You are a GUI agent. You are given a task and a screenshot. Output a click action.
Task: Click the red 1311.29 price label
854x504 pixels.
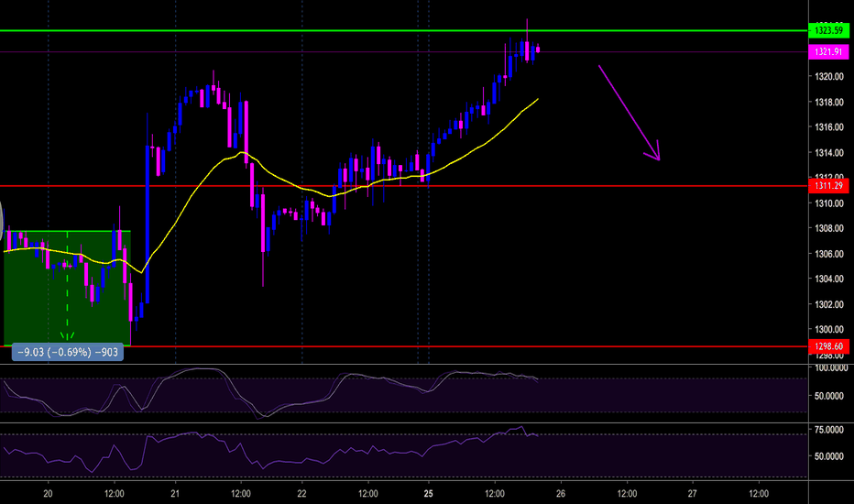pos(828,186)
